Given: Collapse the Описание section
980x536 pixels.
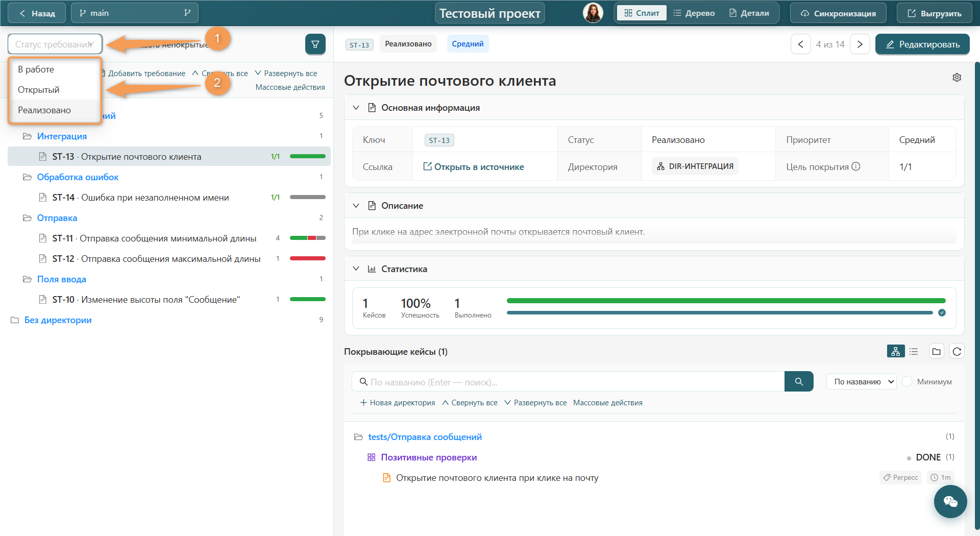Looking at the screenshot, I should coord(356,206).
